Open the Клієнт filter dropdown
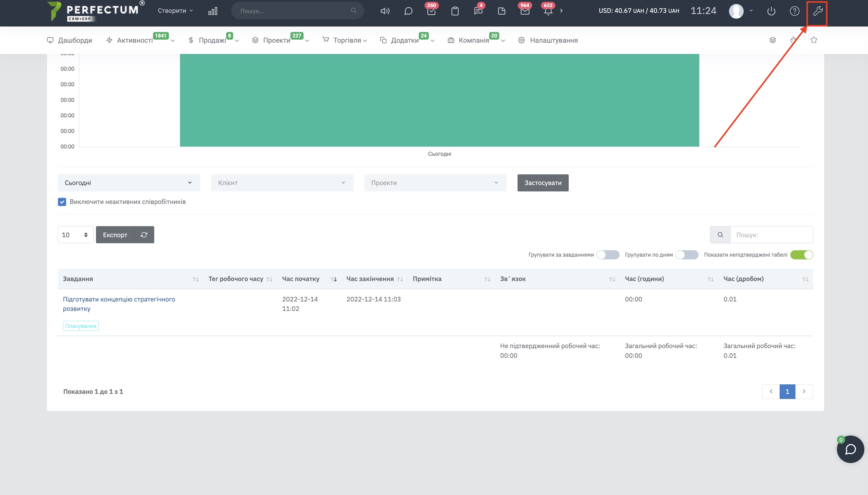This screenshot has width=868, height=495. pyautogui.click(x=282, y=183)
